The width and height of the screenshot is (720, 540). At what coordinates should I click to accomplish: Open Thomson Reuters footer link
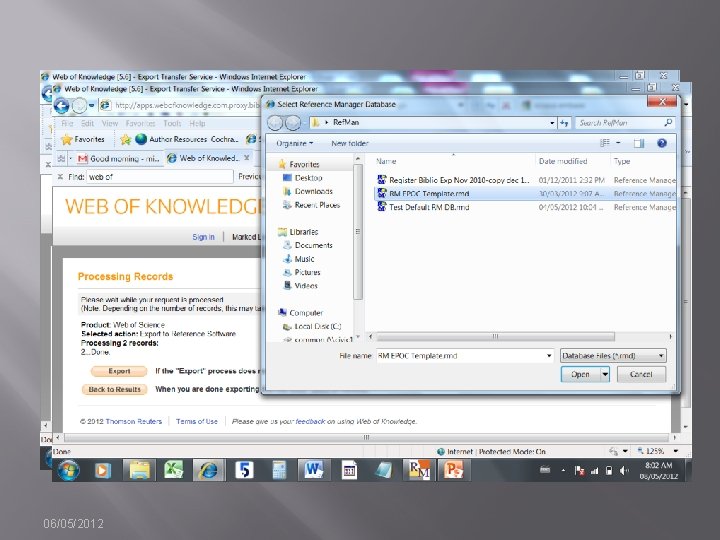tap(134, 421)
